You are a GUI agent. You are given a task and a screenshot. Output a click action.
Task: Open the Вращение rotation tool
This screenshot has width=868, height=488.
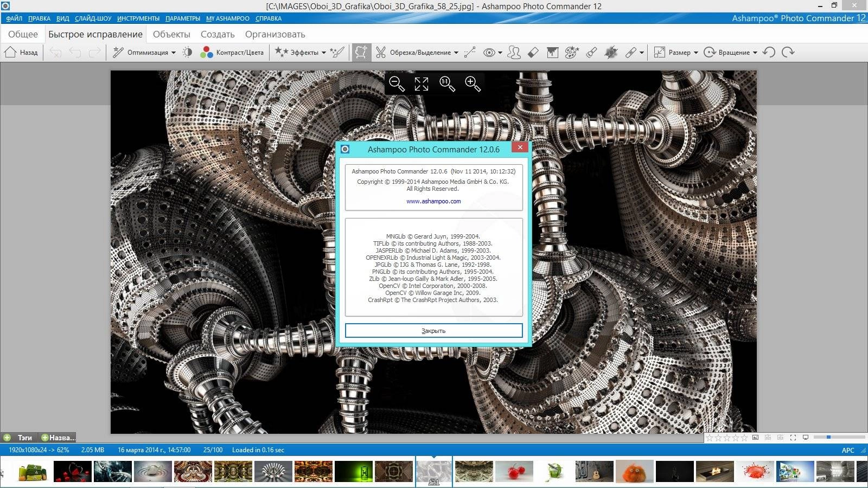(726, 53)
